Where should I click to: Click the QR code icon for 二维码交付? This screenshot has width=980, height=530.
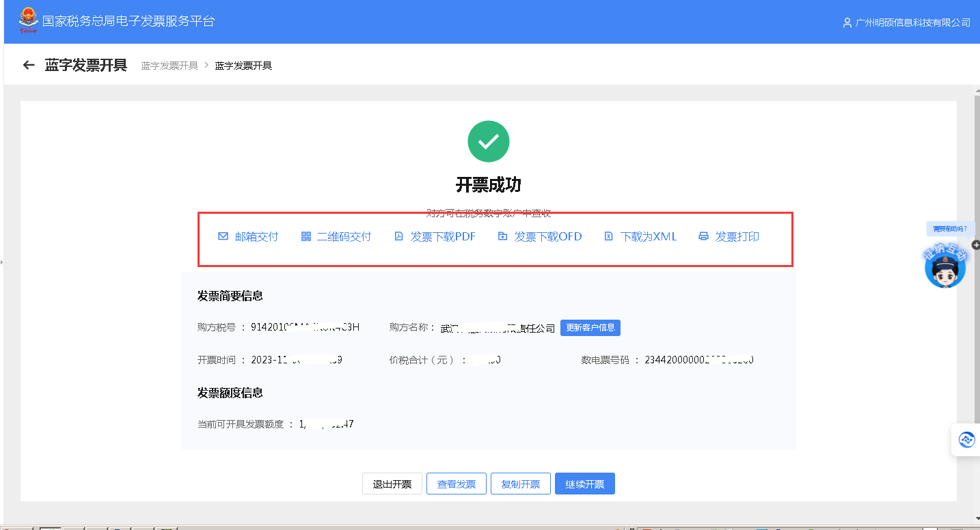306,237
